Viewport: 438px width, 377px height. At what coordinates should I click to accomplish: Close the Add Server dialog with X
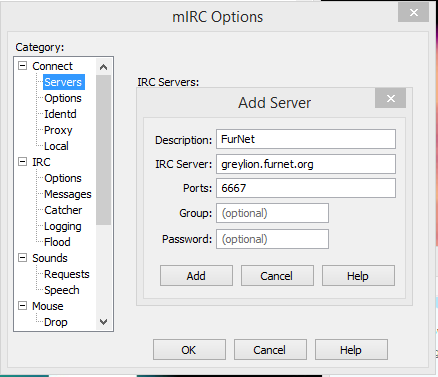[x=390, y=98]
